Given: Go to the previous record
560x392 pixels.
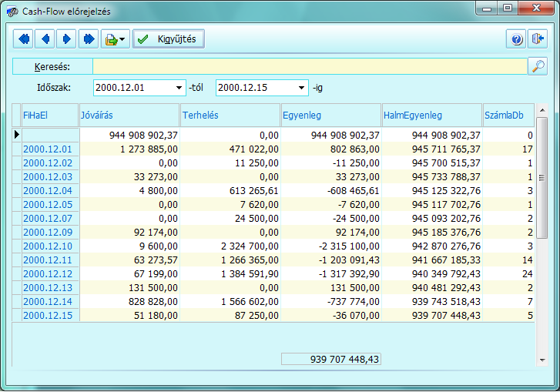Looking at the screenshot, I should 45,39.
